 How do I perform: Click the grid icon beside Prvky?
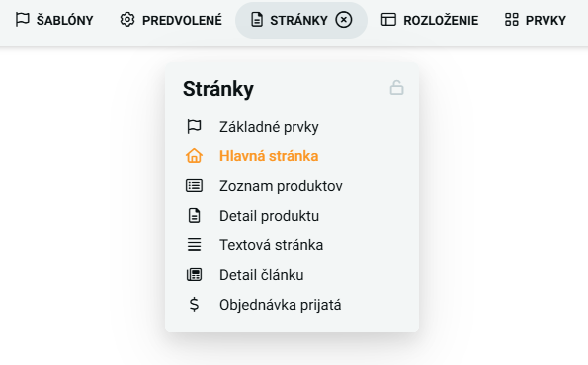(512, 20)
